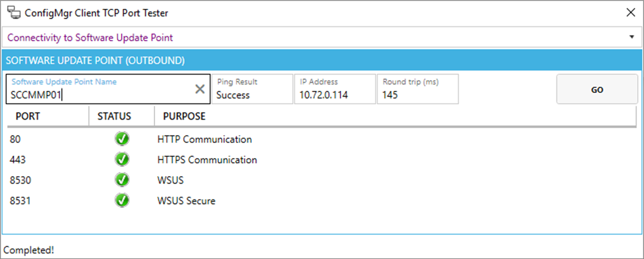Click green check status icon for port 443

click(122, 159)
